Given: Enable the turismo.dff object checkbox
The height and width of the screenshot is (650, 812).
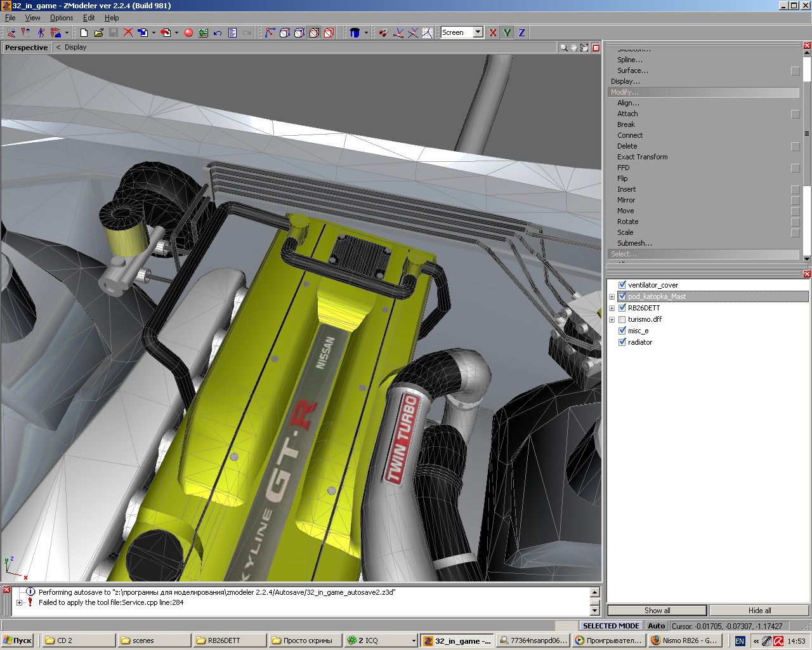Looking at the screenshot, I should tap(622, 319).
